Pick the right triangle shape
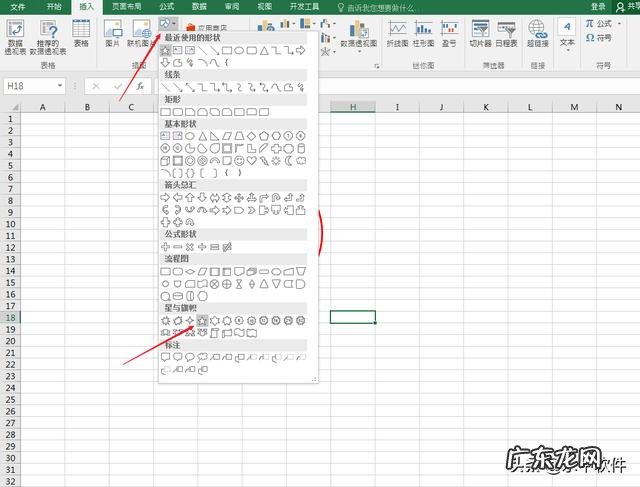This screenshot has width=640, height=487. point(214,136)
